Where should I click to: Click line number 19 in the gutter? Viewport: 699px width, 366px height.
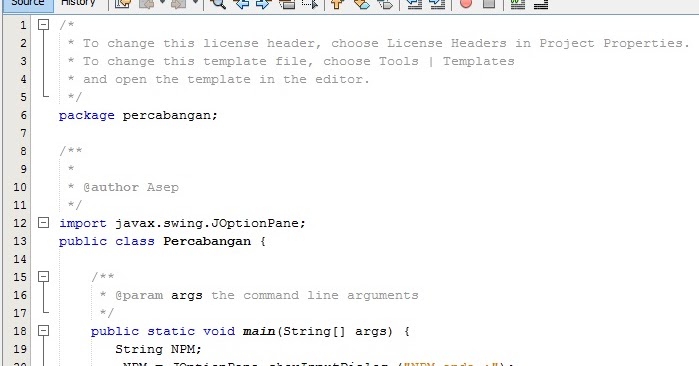click(x=20, y=349)
